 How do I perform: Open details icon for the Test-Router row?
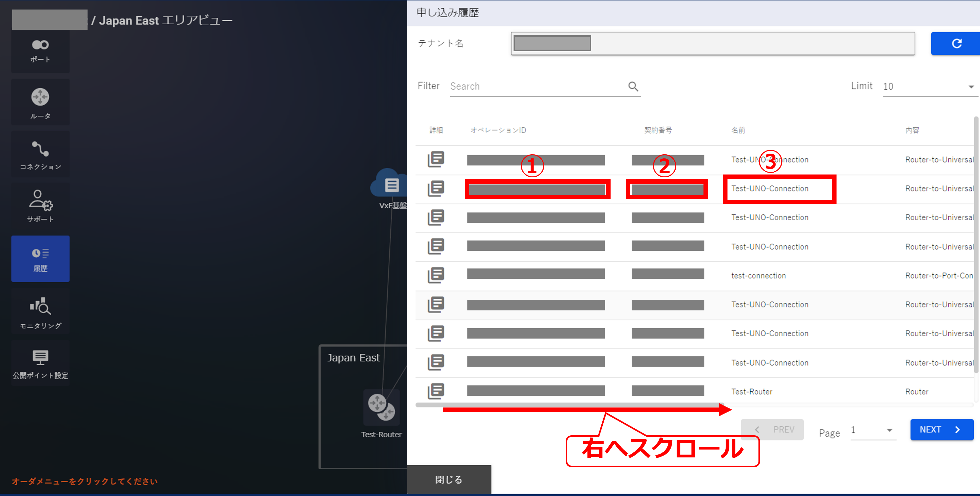pyautogui.click(x=435, y=391)
